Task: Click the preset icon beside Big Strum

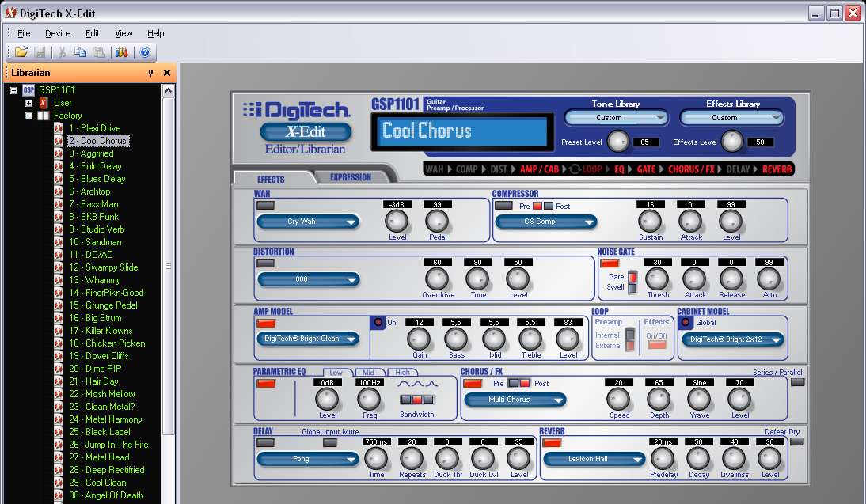Action: [x=59, y=318]
